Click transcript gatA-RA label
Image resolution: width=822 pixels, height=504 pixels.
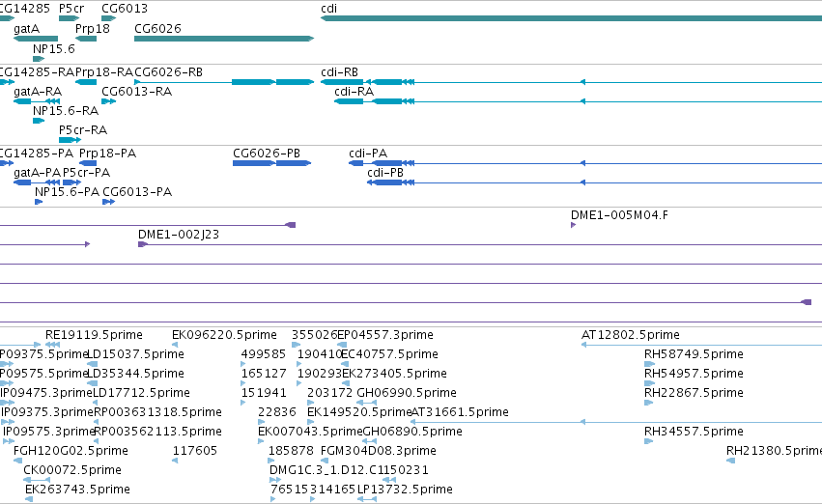pyautogui.click(x=38, y=91)
